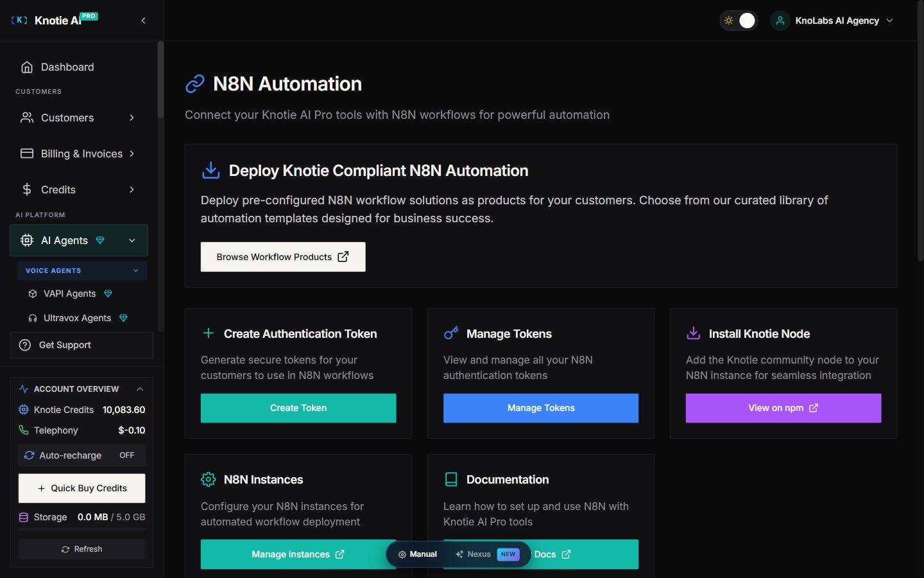Toggle Auto-recharge OFF setting

(127, 455)
